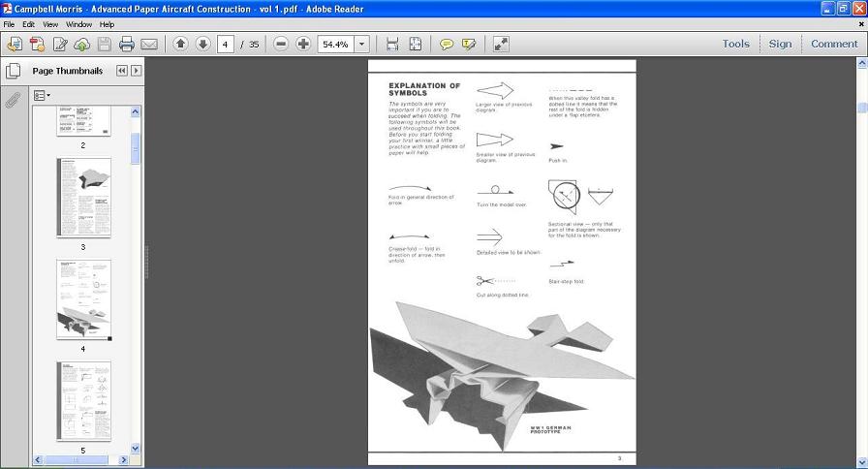Viewport: 868px width, 469px height.
Task: Go to next page arrow
Action: (202, 44)
